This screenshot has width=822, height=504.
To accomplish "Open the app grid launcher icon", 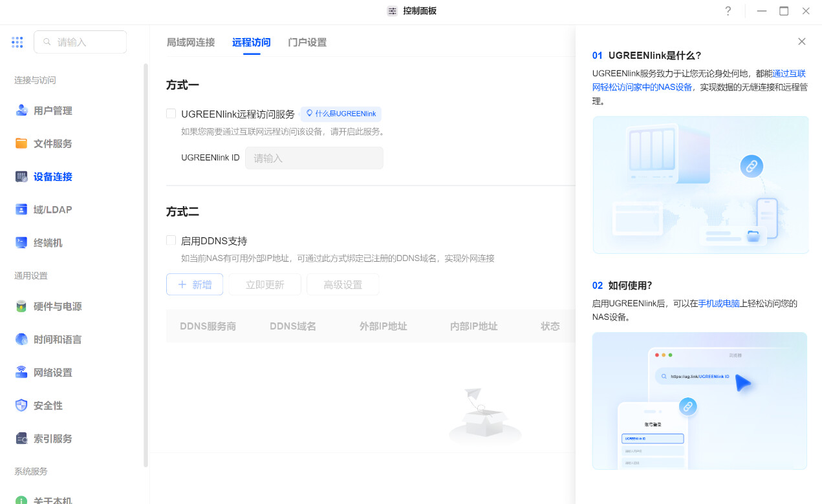I will tap(17, 42).
